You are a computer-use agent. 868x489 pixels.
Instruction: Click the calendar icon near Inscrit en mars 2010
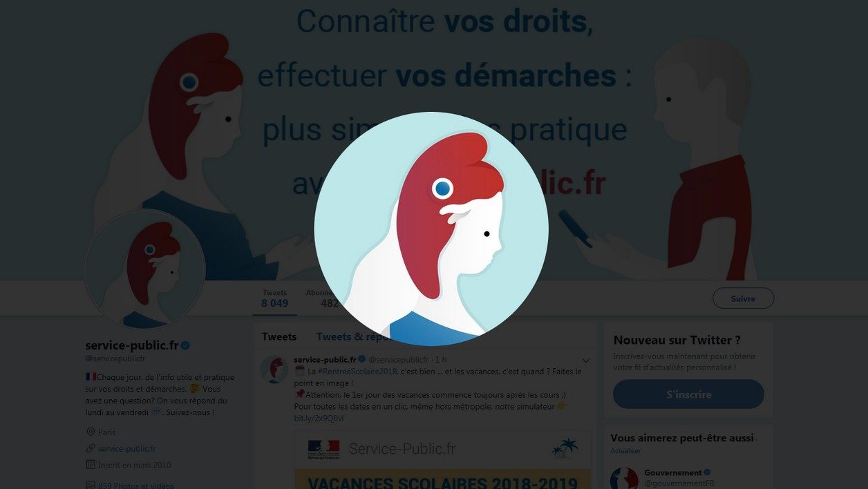pyautogui.click(x=90, y=465)
